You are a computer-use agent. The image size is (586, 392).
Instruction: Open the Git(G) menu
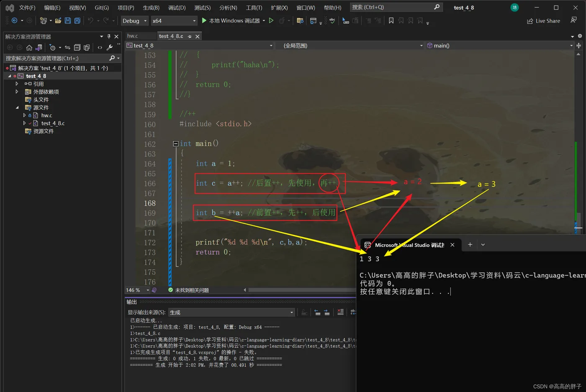102,8
